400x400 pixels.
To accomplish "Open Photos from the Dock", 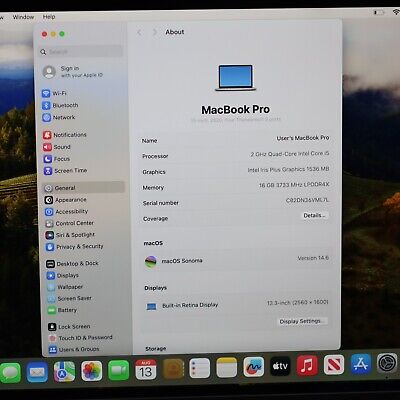I will pyautogui.click(x=92, y=371).
